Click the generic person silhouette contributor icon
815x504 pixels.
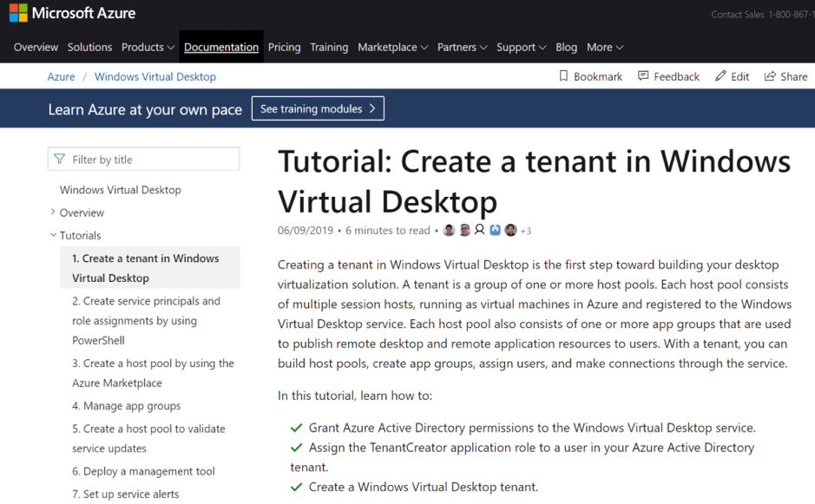pyautogui.click(x=479, y=229)
